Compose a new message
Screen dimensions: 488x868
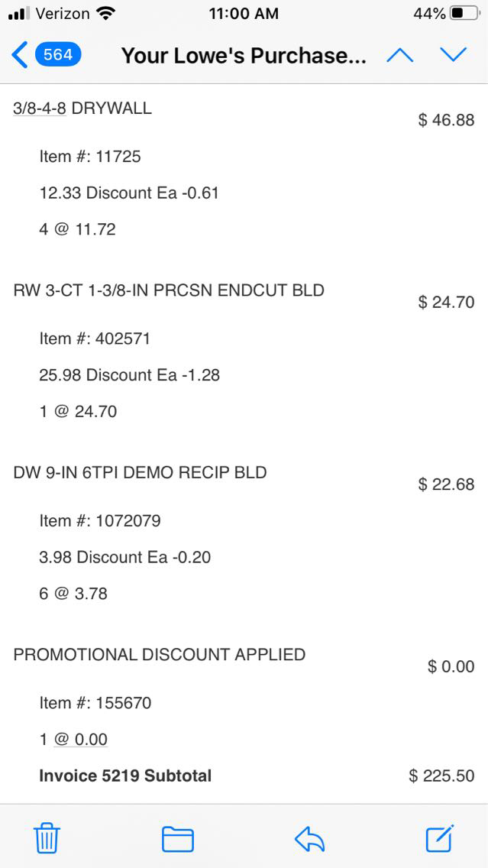click(440, 837)
